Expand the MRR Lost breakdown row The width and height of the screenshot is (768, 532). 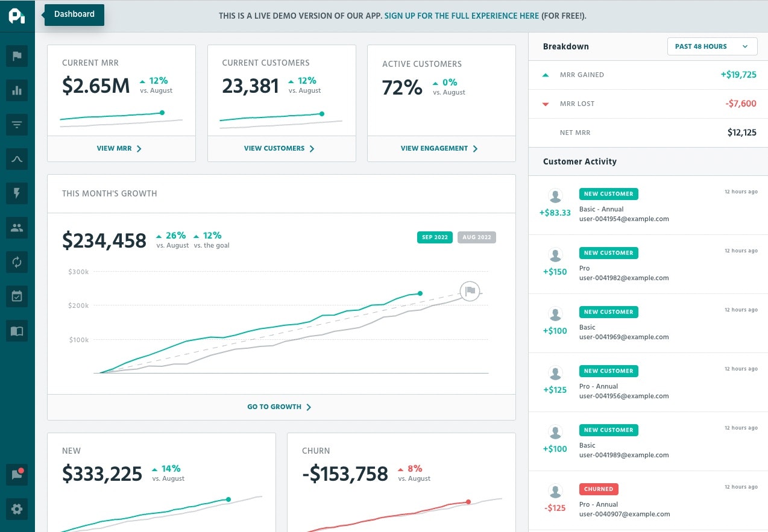tap(648, 104)
